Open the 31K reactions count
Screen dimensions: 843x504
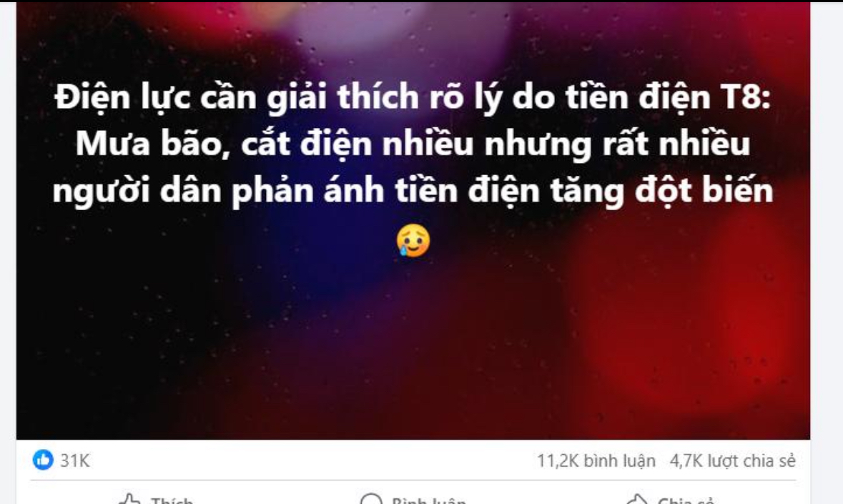(x=75, y=460)
